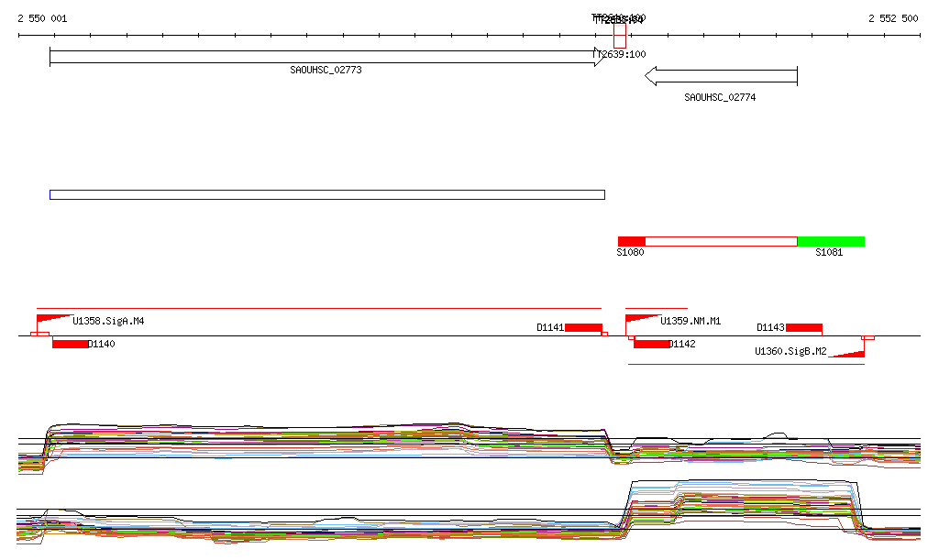Click the red D1141 block
This screenshot has width=939, height=560.
click(583, 327)
